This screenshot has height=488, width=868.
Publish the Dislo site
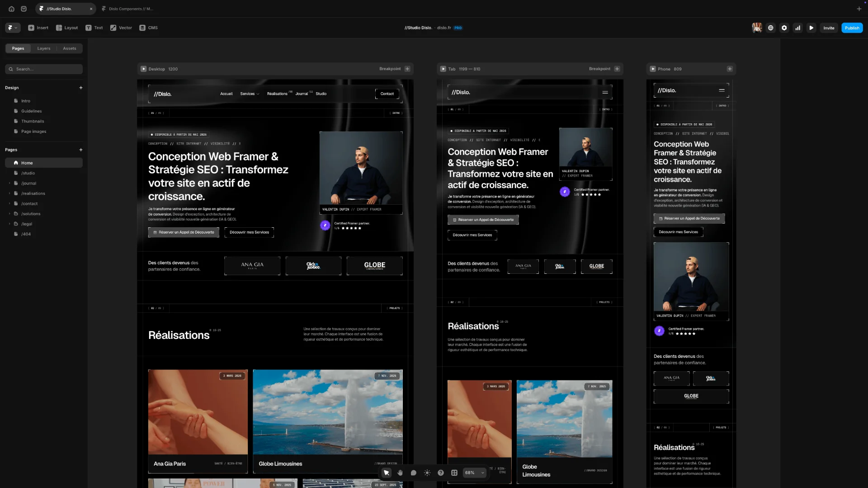(851, 28)
